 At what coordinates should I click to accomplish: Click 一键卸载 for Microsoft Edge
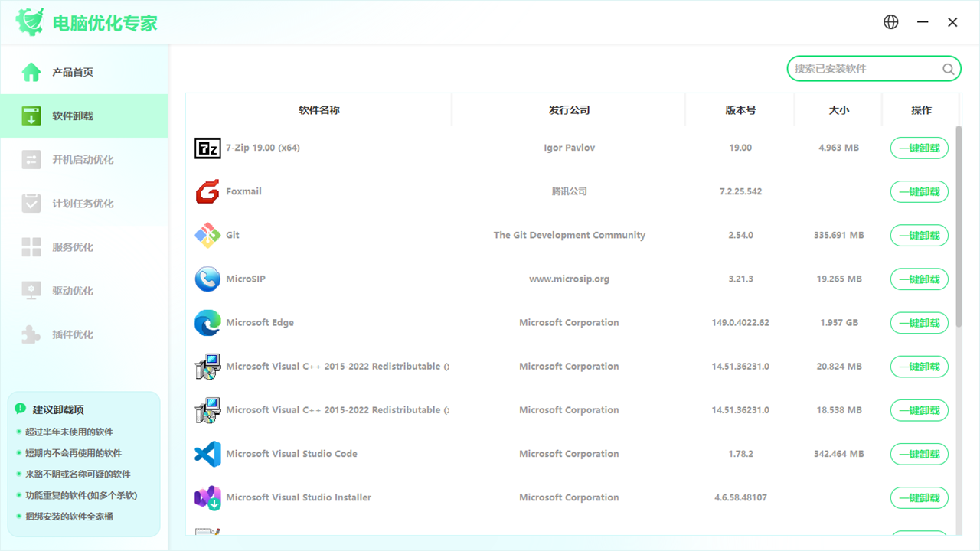919,323
